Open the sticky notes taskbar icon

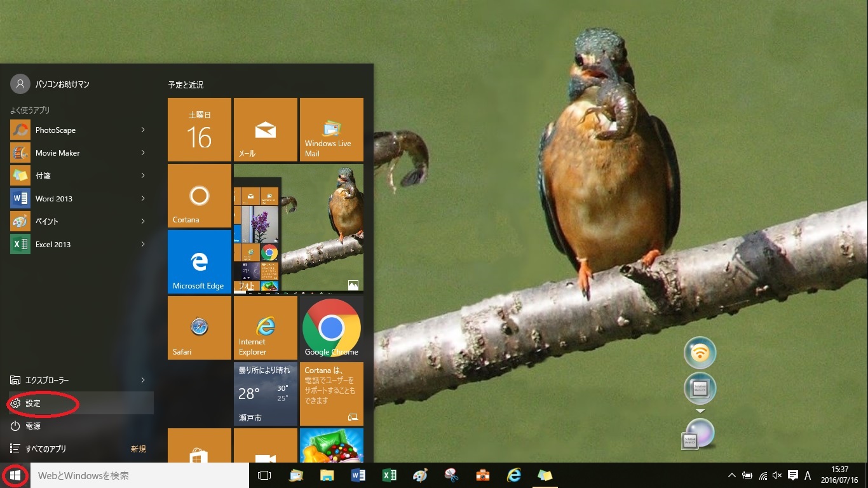point(545,475)
